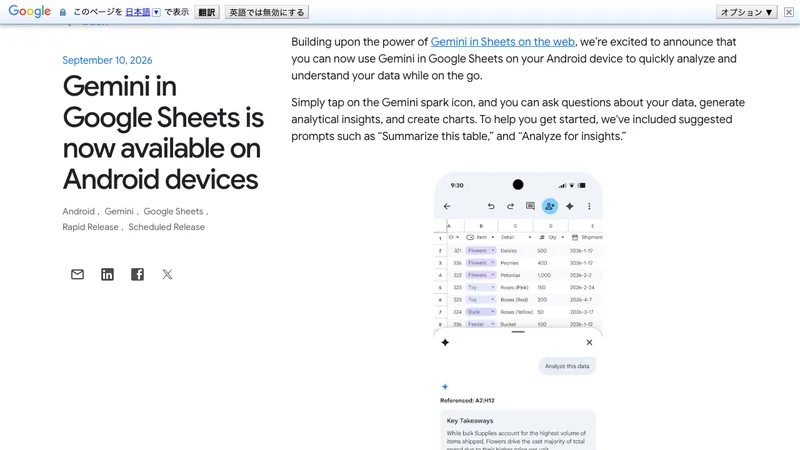800x450 pixels.
Task: Click the share person icon in phone mockup
Action: [x=549, y=206]
